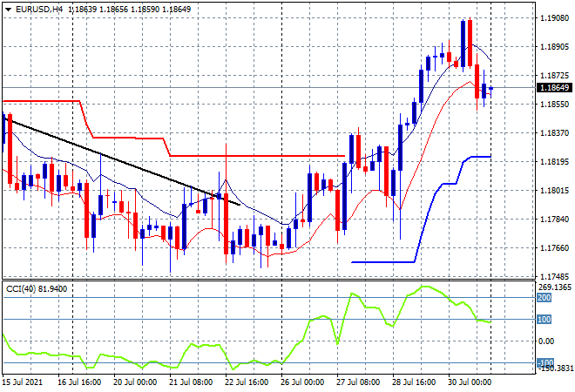Click price axis label 1.18725
This screenshot has width=575, height=392.
pos(554,76)
